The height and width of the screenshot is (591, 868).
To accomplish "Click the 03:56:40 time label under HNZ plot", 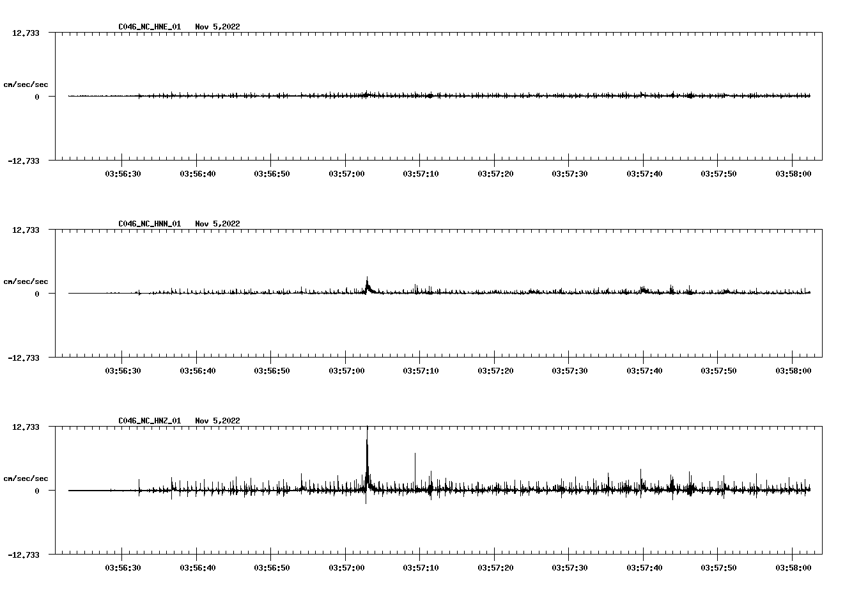I will point(198,568).
